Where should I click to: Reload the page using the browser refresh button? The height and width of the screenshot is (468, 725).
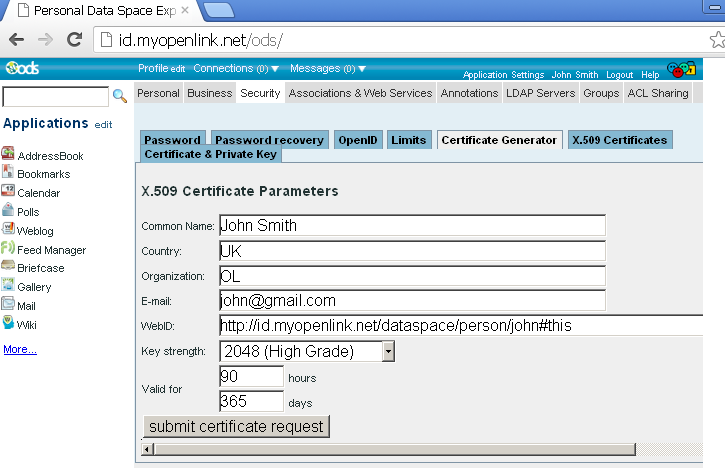pyautogui.click(x=74, y=40)
